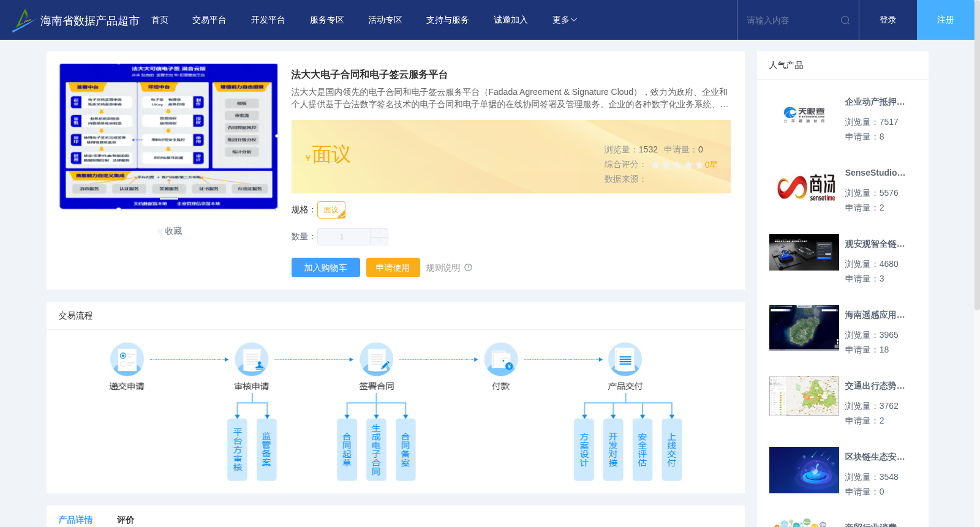The height and width of the screenshot is (527, 980).
Task: Click the 递交申请 step icon
Action: pos(127,359)
